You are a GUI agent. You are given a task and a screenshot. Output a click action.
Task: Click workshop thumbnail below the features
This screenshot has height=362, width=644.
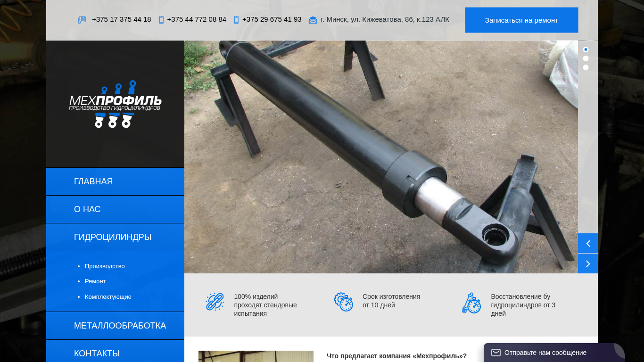(256, 356)
